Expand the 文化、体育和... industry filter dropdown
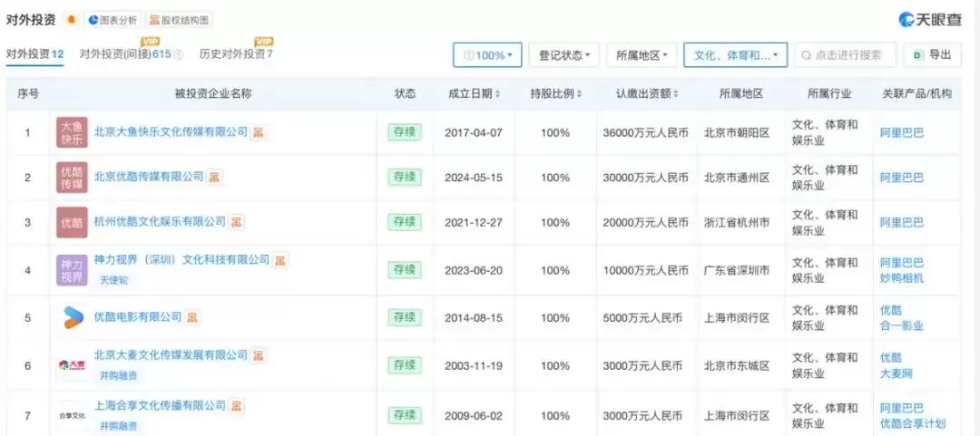This screenshot has width=980, height=436. pos(735,55)
